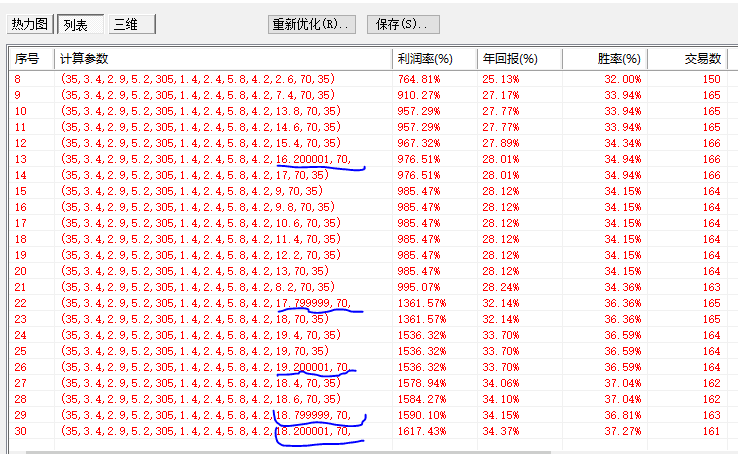Select row with 序号 23
Viewport: 738px width, 454px height.
(373, 319)
